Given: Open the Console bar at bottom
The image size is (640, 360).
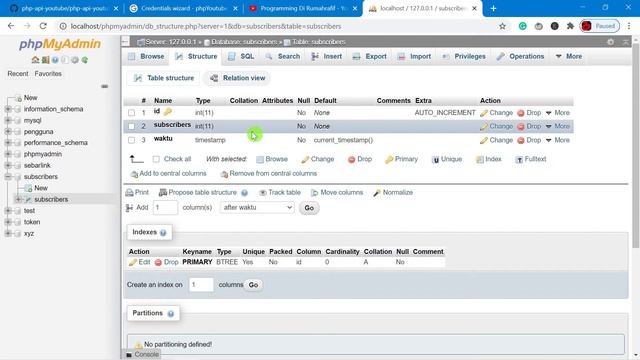Looking at the screenshot, I should (142, 355).
